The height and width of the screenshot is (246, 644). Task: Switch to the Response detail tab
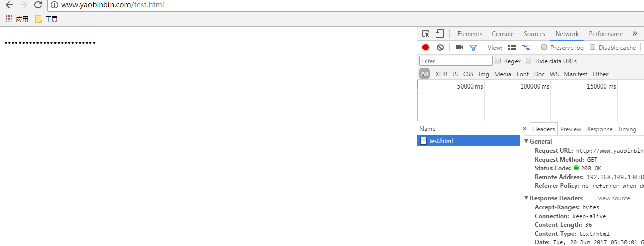[x=599, y=129]
